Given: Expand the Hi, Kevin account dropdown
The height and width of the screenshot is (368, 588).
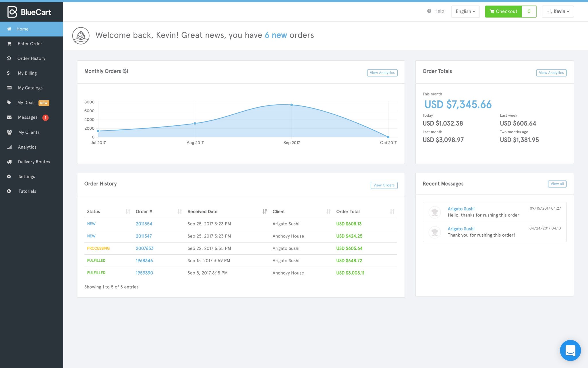Looking at the screenshot, I should click(557, 11).
